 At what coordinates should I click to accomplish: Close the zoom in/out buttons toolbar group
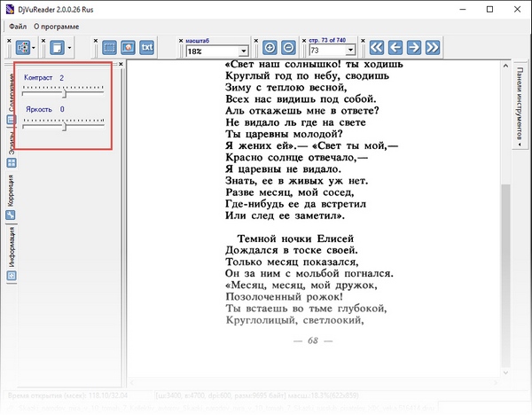(256, 41)
